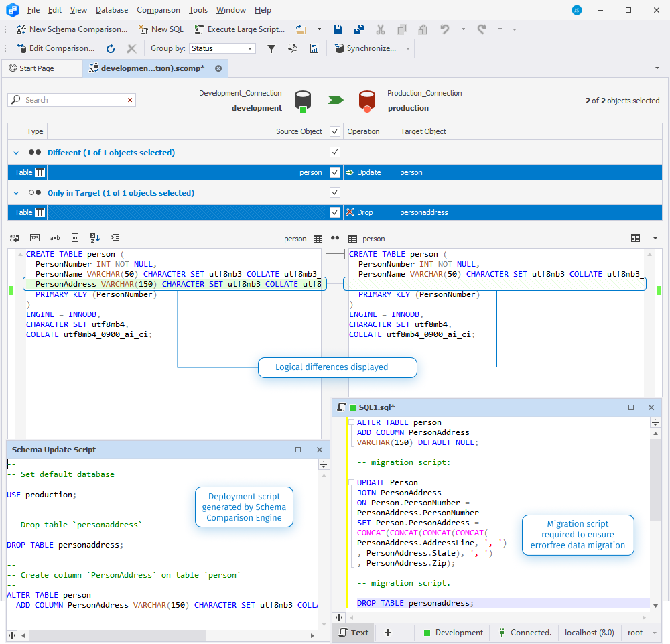This screenshot has width=670, height=644.
Task: Click the target production database icon
Action: 367,101
